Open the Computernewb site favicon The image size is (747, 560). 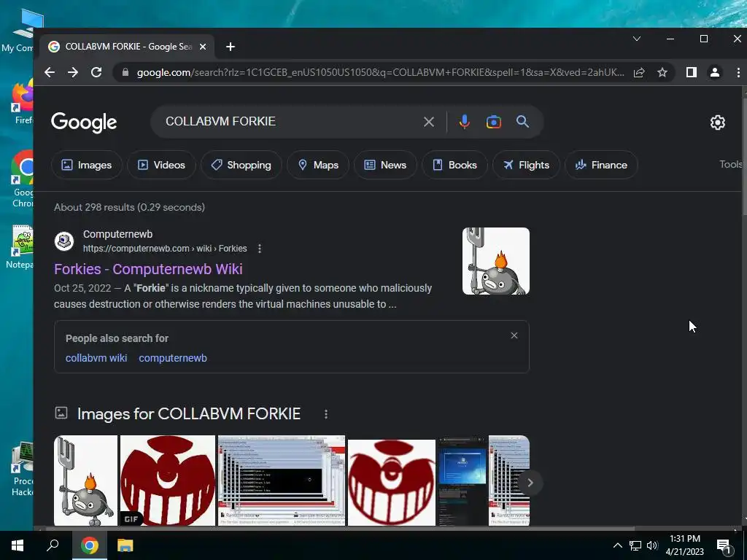(x=64, y=241)
